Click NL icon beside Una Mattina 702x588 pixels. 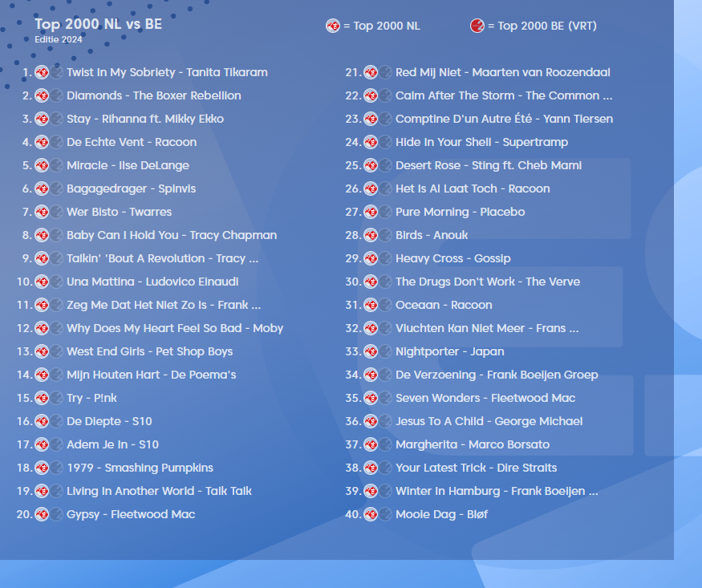42,282
